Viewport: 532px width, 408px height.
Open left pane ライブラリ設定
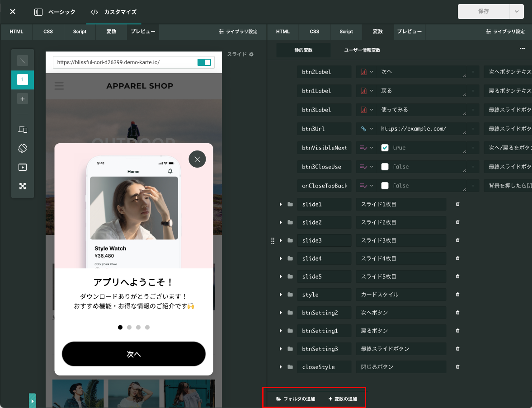pyautogui.click(x=238, y=32)
